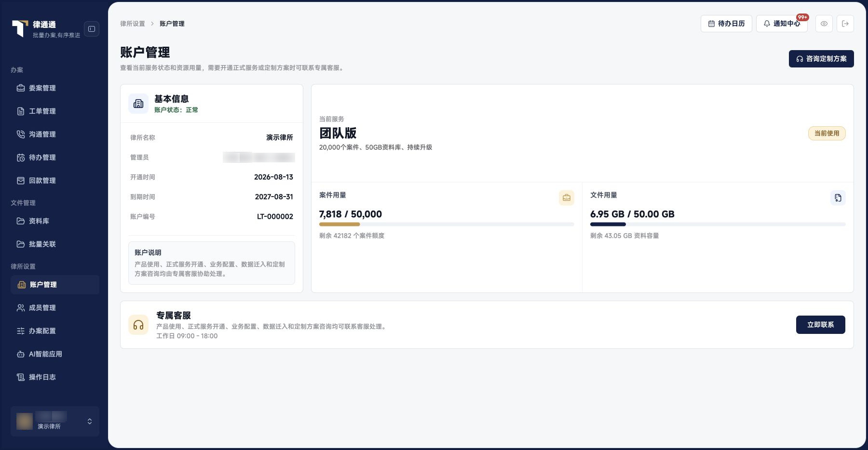The height and width of the screenshot is (450, 868).
Task: Click the account number LT-000002
Action: [275, 217]
